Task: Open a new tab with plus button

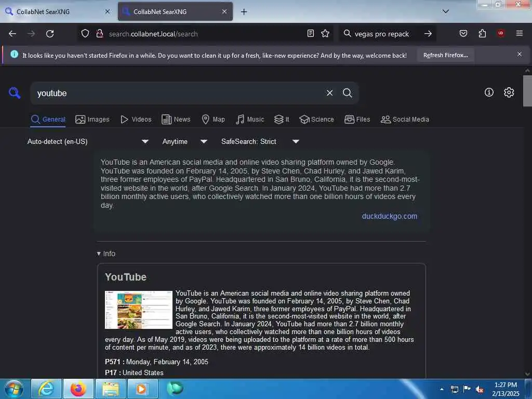Action: coord(244,12)
